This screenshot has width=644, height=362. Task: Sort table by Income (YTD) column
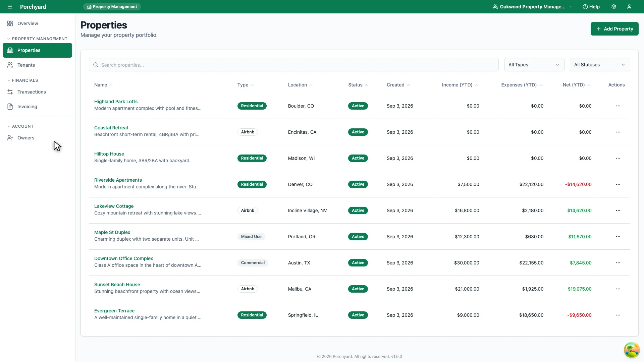tap(460, 85)
